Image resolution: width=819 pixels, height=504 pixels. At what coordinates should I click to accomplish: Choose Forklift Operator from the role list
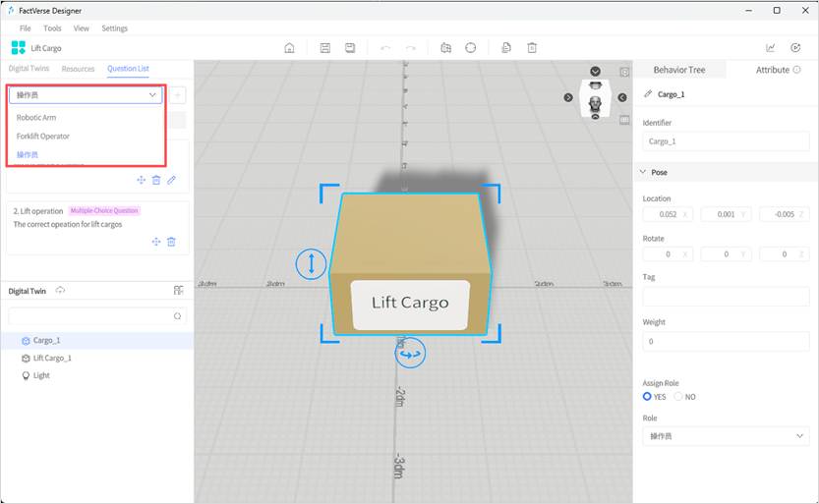click(x=43, y=137)
